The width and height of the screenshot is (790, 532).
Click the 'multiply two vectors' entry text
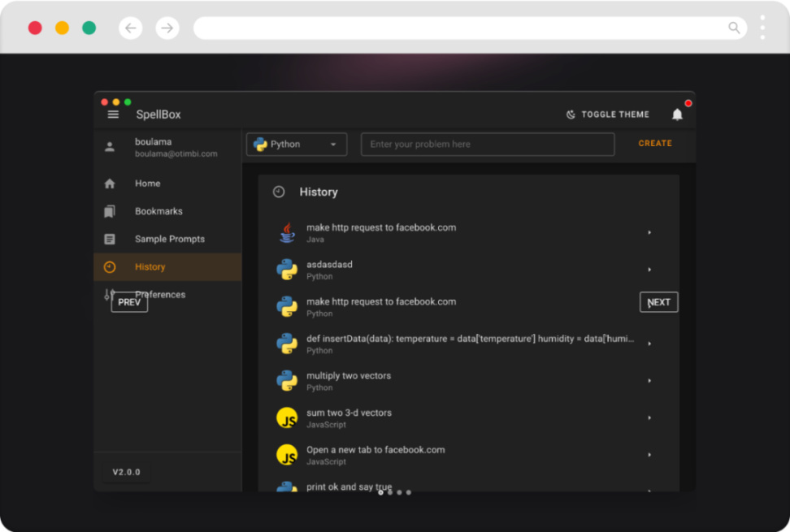pyautogui.click(x=349, y=376)
